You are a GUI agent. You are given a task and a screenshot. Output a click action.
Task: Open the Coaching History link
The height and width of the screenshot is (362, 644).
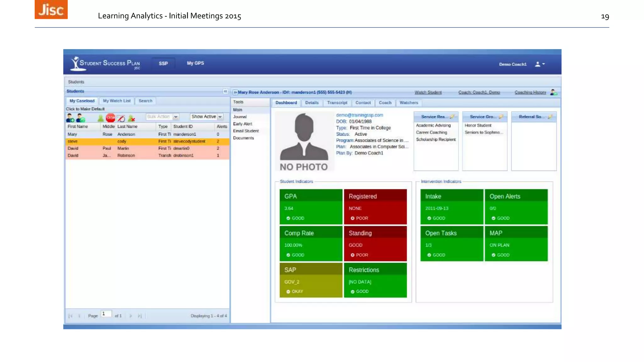pos(530,92)
